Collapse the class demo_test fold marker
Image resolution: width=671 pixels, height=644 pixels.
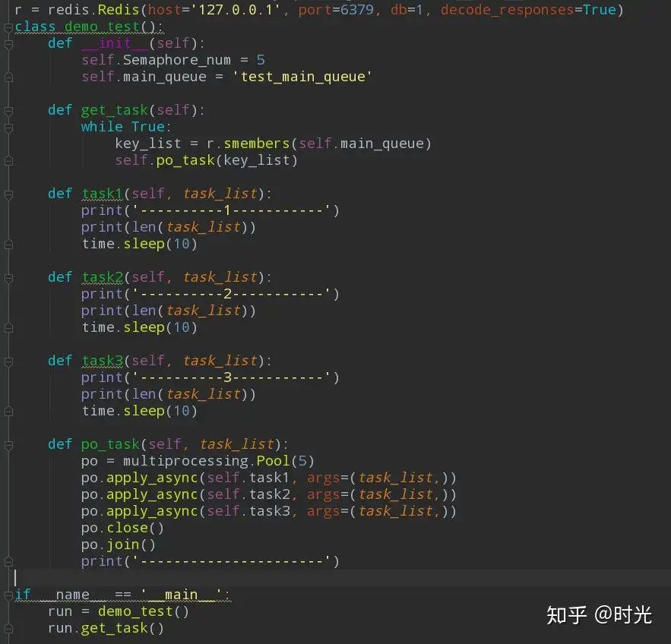[8, 27]
